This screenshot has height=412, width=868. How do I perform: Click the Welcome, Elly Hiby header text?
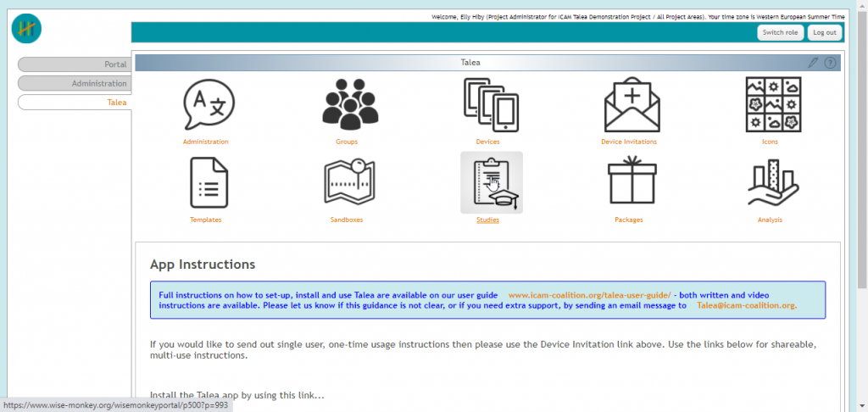point(638,17)
